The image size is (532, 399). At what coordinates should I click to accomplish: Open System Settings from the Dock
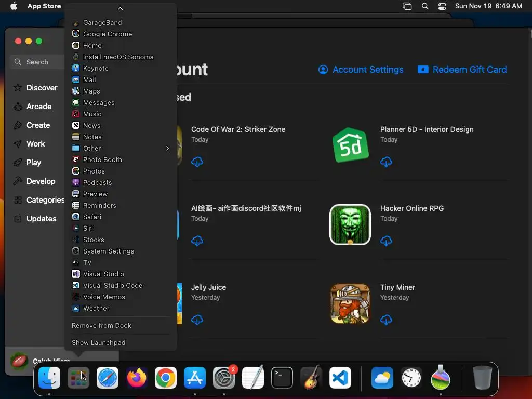[x=224, y=378]
